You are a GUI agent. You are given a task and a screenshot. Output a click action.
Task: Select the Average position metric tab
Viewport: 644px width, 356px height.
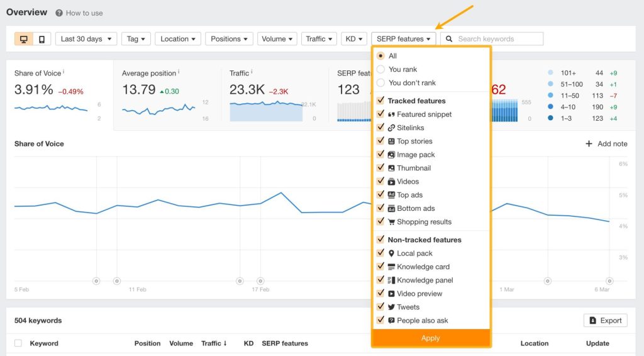coord(167,95)
